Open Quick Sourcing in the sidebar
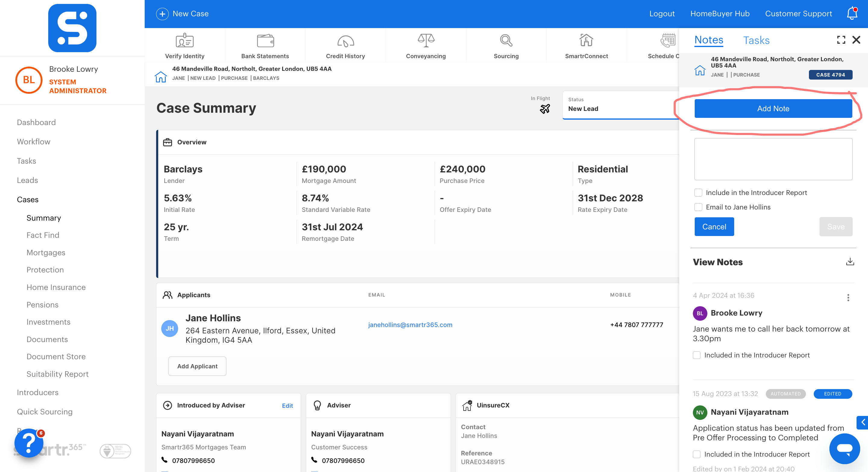The image size is (868, 472). 45,412
